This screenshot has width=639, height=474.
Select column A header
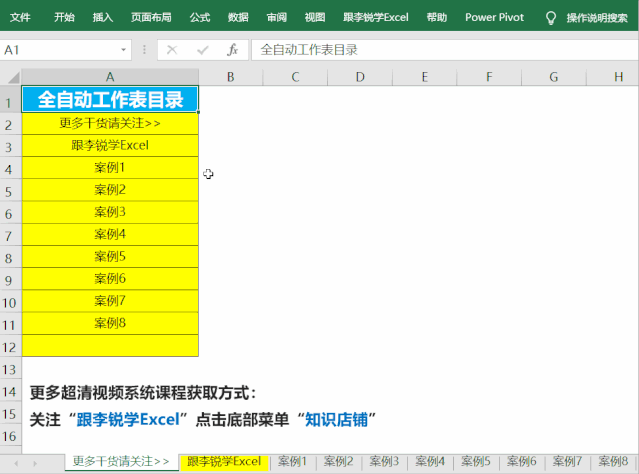pyautogui.click(x=110, y=77)
